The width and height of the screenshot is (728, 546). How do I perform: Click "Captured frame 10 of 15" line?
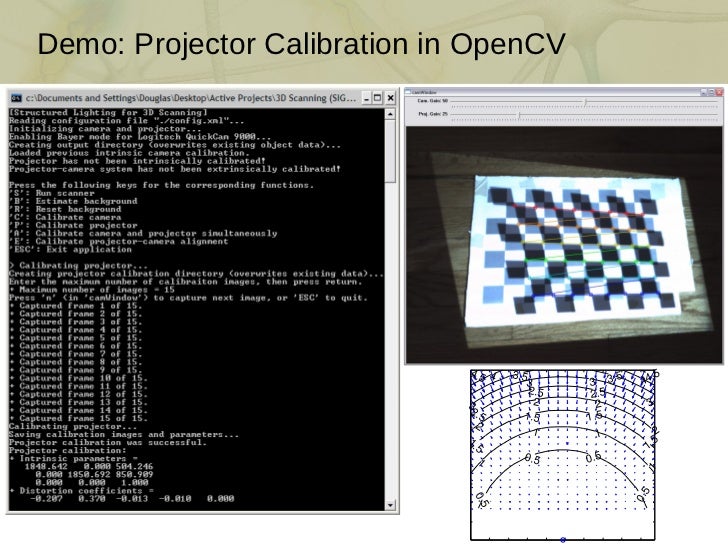click(78, 378)
